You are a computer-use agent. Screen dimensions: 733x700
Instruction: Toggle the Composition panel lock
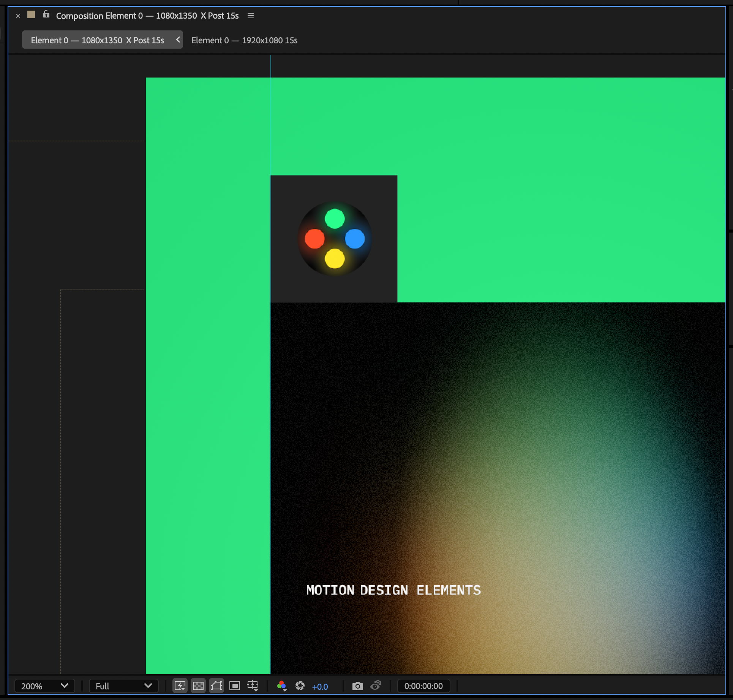pyautogui.click(x=46, y=15)
